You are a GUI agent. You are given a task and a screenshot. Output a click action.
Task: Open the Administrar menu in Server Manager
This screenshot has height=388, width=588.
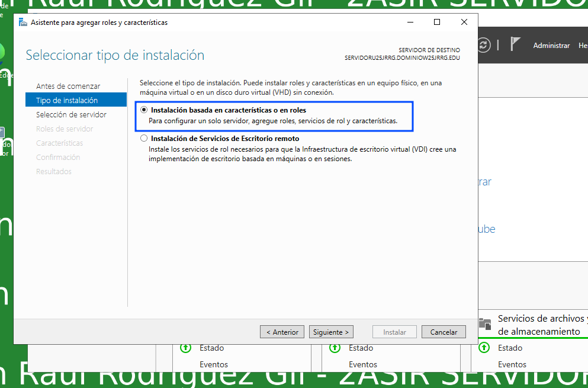[x=551, y=46]
